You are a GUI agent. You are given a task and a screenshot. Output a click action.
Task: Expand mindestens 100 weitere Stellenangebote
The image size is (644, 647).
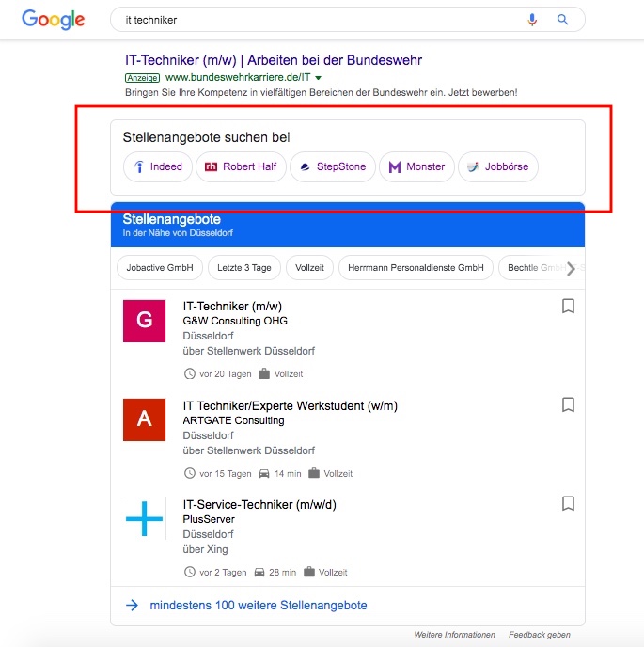click(259, 606)
